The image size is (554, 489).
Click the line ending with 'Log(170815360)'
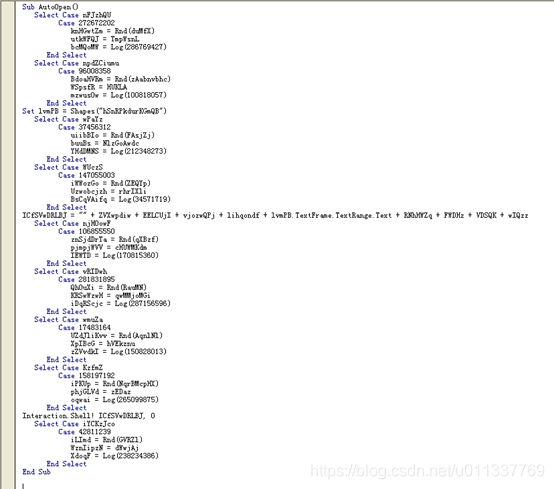[x=114, y=255]
